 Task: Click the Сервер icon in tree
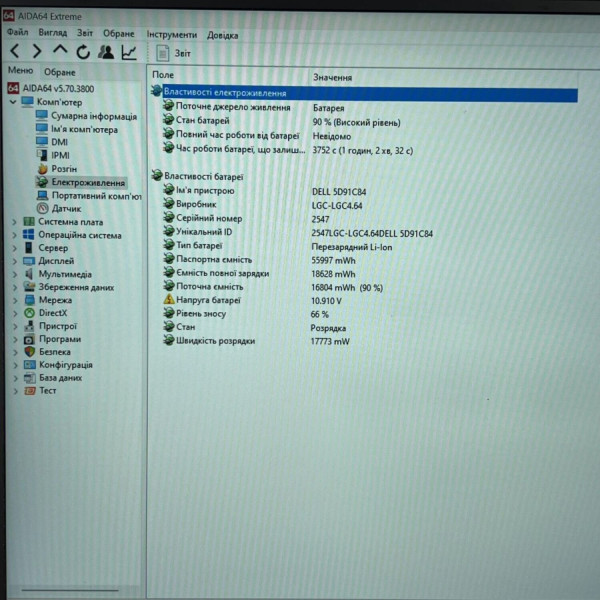point(29,248)
